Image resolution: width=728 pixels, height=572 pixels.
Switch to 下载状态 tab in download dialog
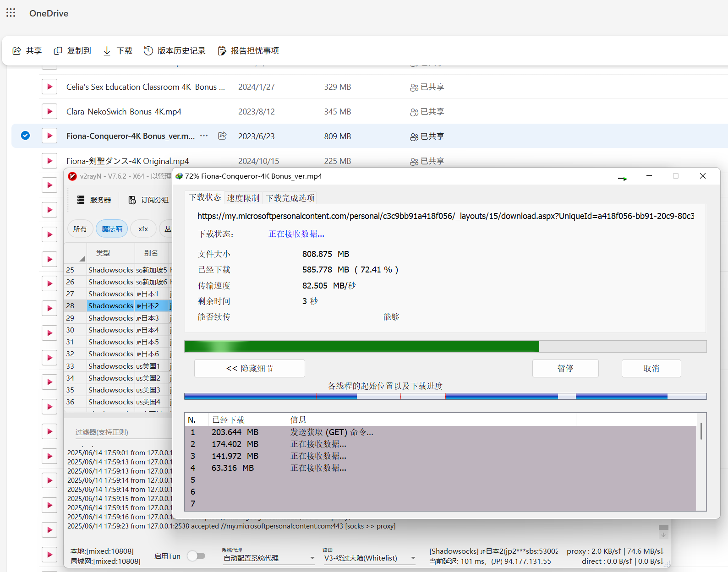[x=205, y=197]
